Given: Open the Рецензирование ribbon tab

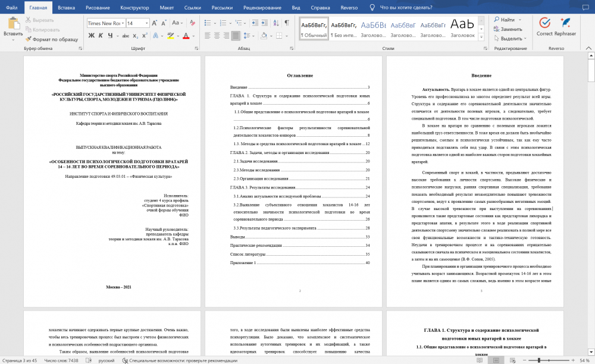Looking at the screenshot, I should (x=263, y=8).
